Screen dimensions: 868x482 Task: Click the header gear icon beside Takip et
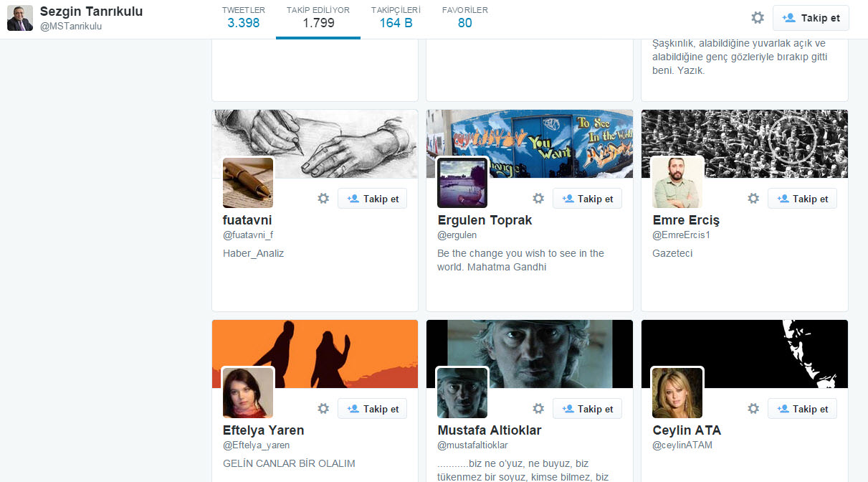[x=757, y=18]
